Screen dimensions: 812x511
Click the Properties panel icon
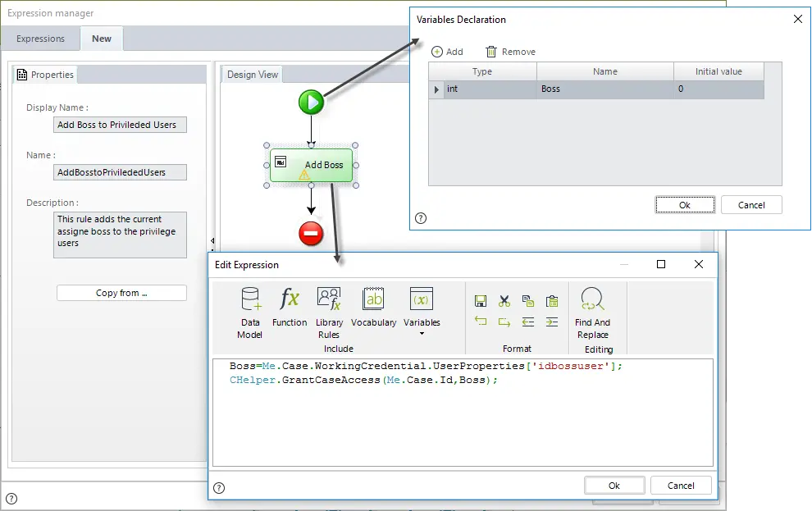(22, 75)
